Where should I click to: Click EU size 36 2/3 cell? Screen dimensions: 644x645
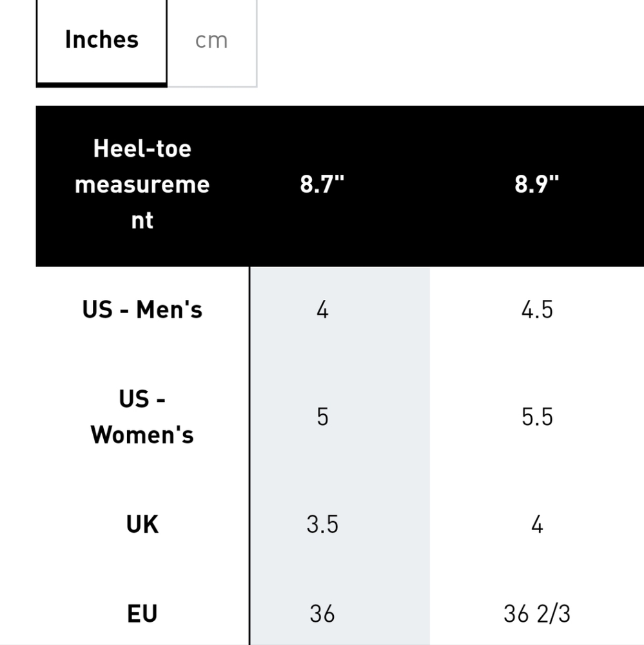point(536,614)
